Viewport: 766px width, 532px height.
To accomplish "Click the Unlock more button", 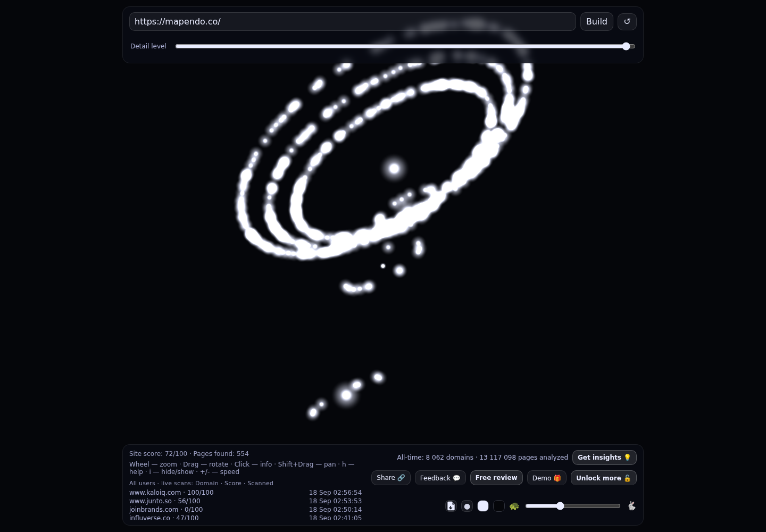I will coord(604,478).
